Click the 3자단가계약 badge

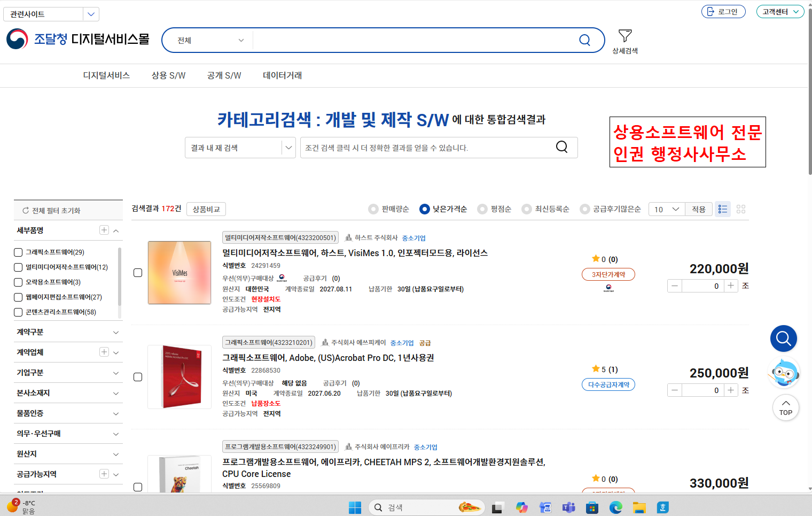pyautogui.click(x=608, y=274)
